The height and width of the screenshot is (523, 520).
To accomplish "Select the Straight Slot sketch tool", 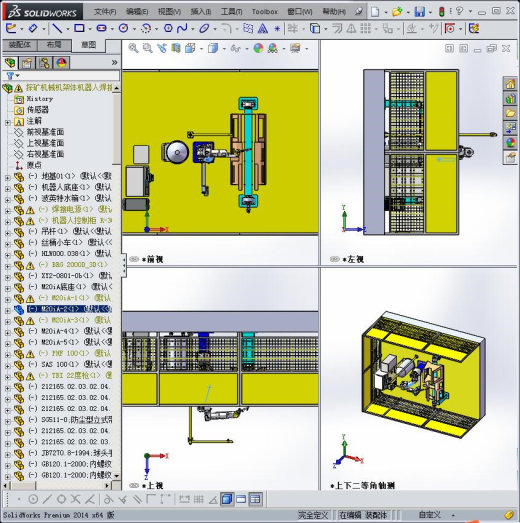I will point(101,29).
